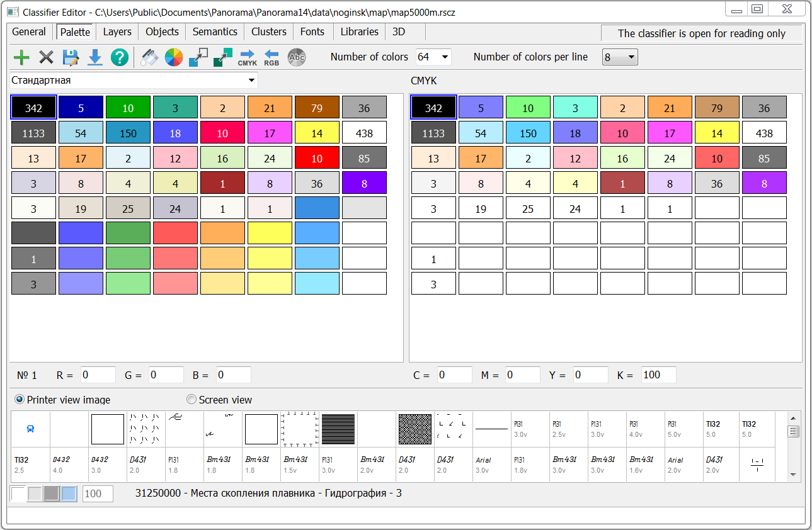Select the Arial 2.0v font sample
The height and width of the screenshot is (530, 812).
[683, 465]
